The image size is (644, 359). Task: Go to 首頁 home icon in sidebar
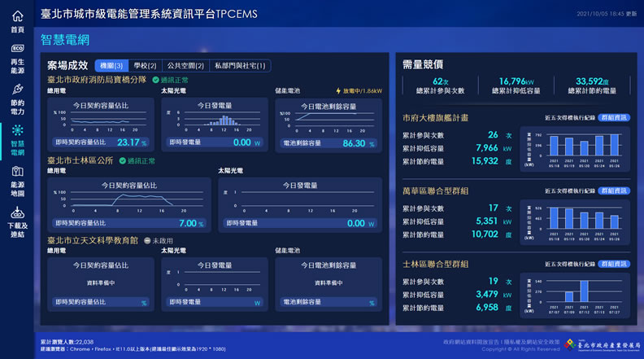[x=17, y=18]
